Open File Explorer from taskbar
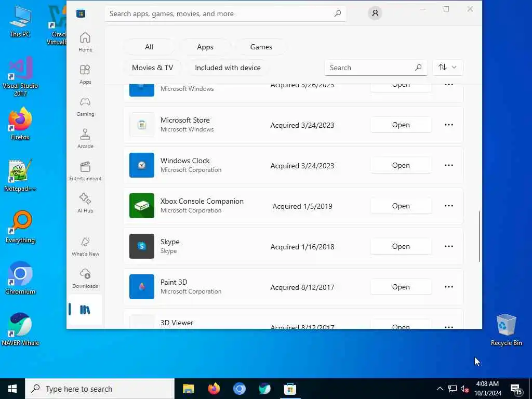 (188, 389)
